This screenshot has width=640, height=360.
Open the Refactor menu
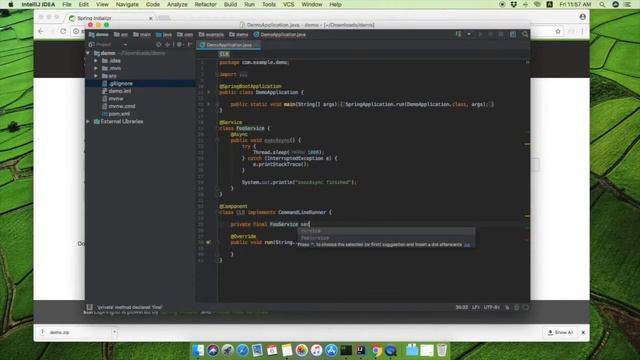coord(205,4)
